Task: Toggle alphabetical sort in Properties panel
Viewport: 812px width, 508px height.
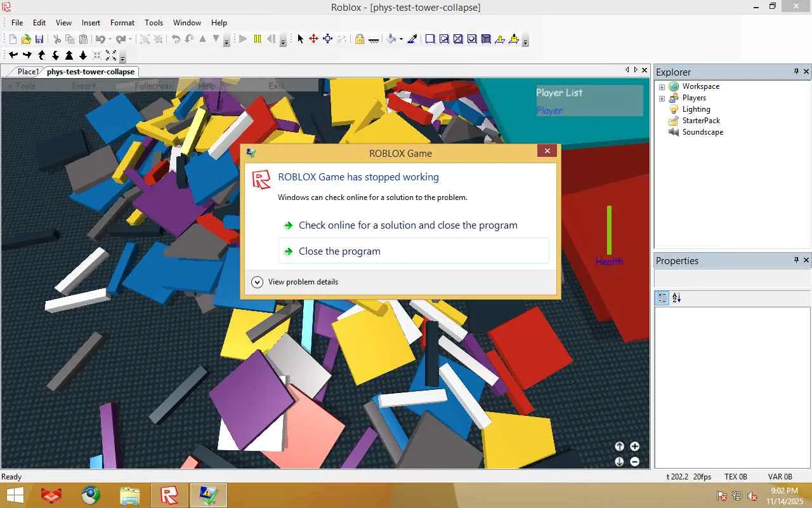Action: tap(676, 298)
